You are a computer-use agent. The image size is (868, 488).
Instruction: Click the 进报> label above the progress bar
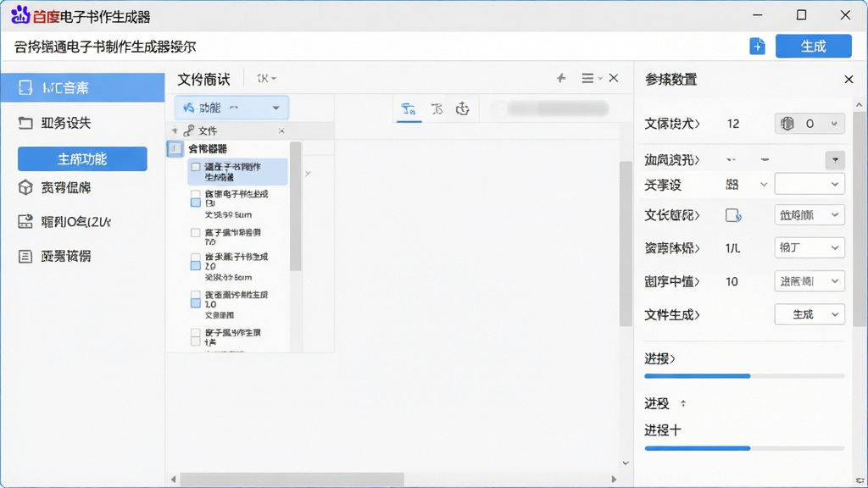click(x=659, y=359)
